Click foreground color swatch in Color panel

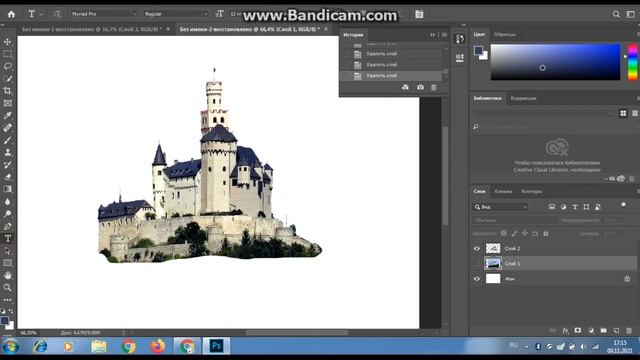pos(478,51)
